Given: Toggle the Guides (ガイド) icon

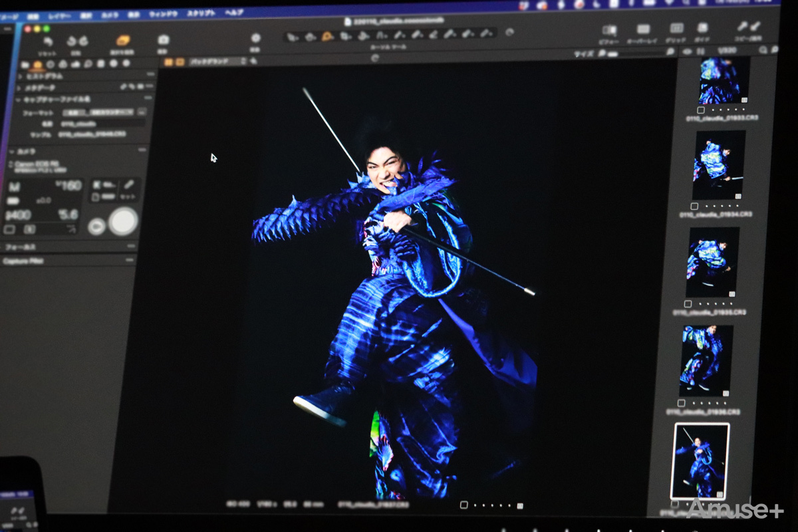Looking at the screenshot, I should [x=702, y=28].
